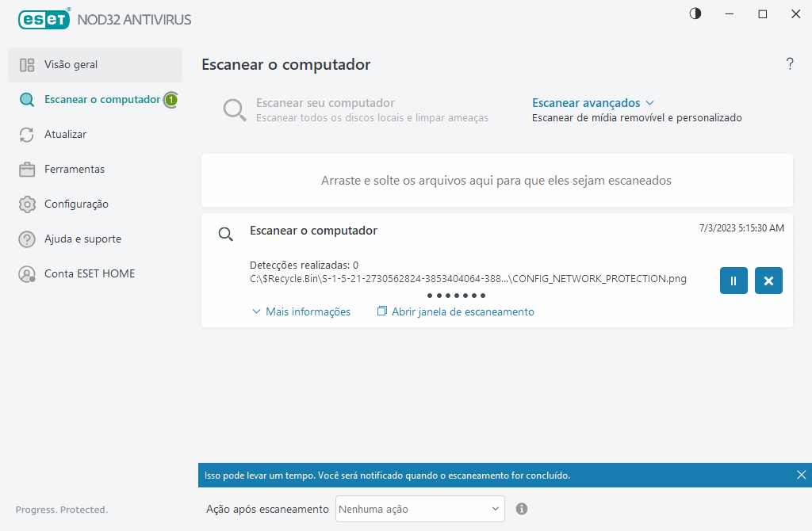The image size is (812, 531).
Task: Click the info icon beside Ação após escaneamento
Action: pyautogui.click(x=522, y=509)
